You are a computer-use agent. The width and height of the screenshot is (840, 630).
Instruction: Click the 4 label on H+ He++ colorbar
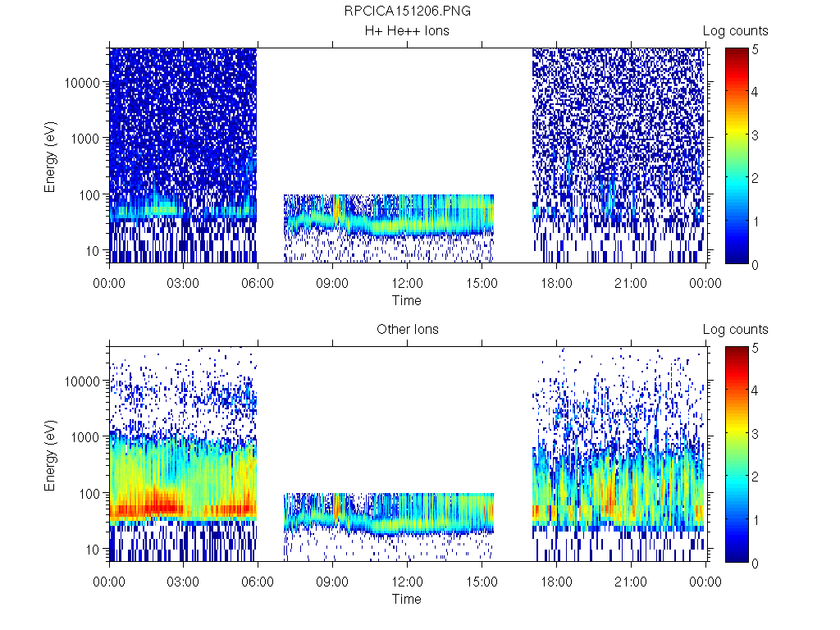(756, 92)
